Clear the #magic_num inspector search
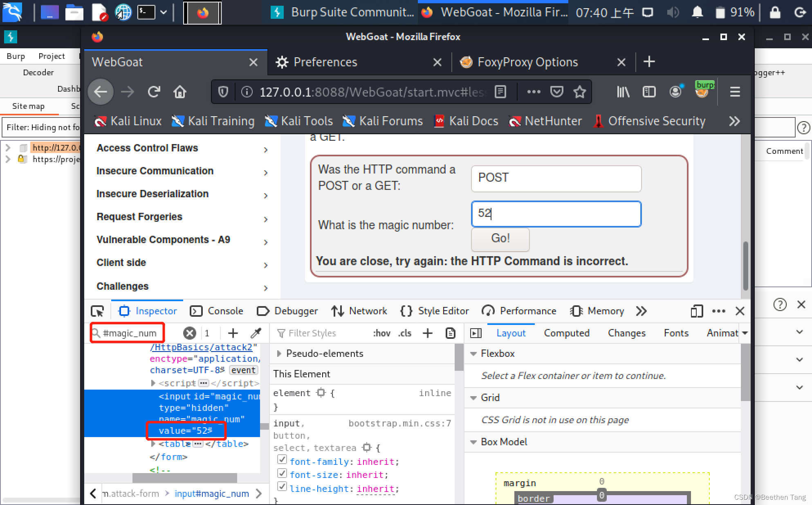This screenshot has height=505, width=812. point(190,333)
